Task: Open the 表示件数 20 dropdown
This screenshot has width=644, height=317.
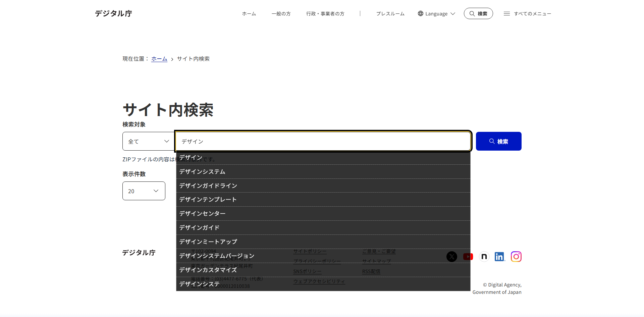Action: click(x=144, y=191)
